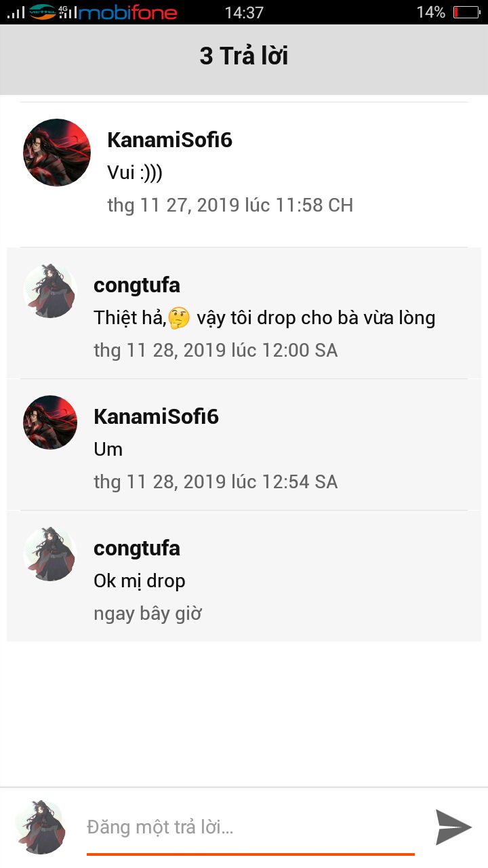This screenshot has height=868, width=488.
Task: Tap the timestamp "thg 11 27, 2019 lúc 11:58 CH"
Action: 230,205
